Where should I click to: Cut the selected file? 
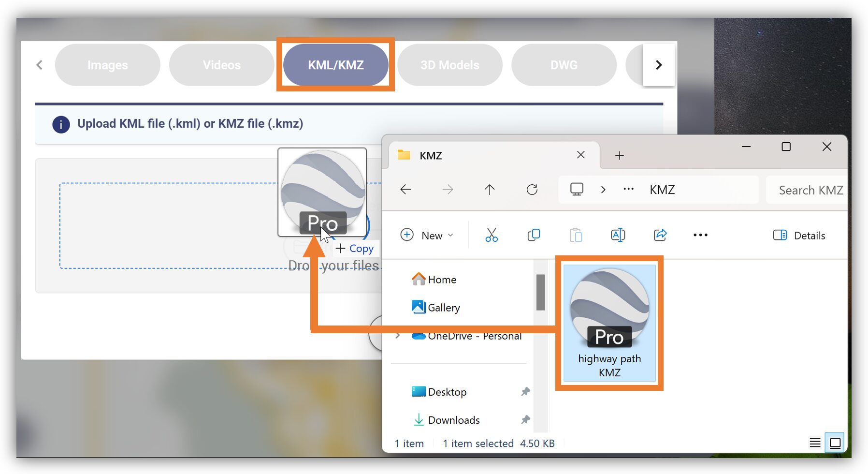coord(492,235)
